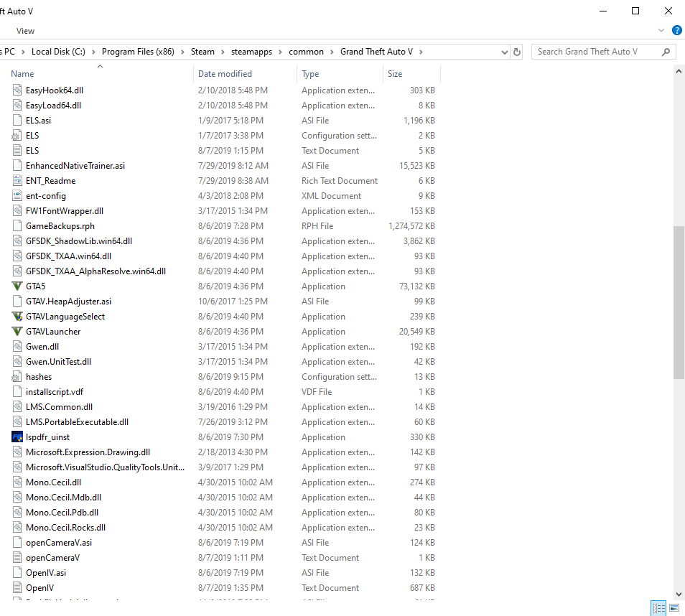This screenshot has height=616, width=685.
Task: Sort files by Date modified column
Action: [225, 74]
